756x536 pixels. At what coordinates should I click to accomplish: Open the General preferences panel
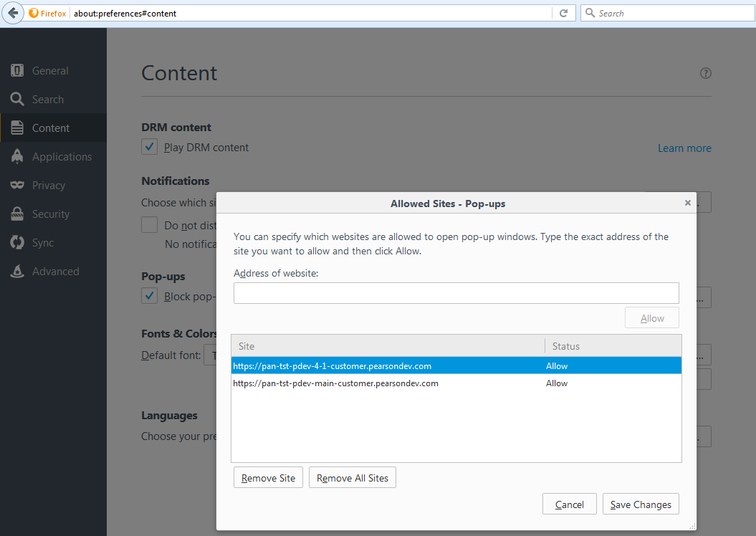(x=50, y=71)
